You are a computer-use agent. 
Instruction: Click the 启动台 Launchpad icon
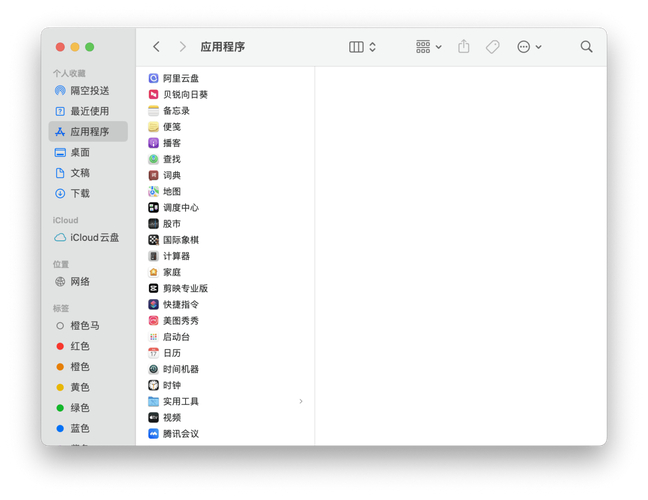[x=153, y=337]
